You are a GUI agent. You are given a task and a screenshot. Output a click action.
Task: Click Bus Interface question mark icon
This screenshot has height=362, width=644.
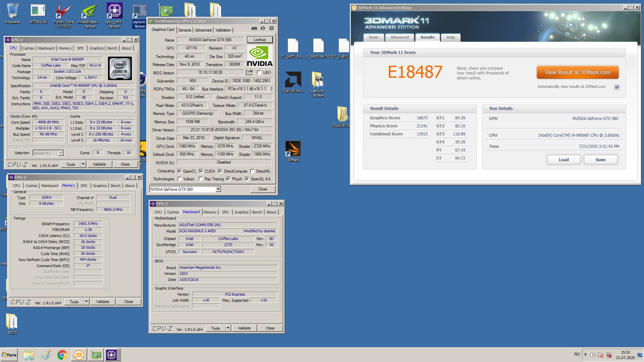(271, 89)
